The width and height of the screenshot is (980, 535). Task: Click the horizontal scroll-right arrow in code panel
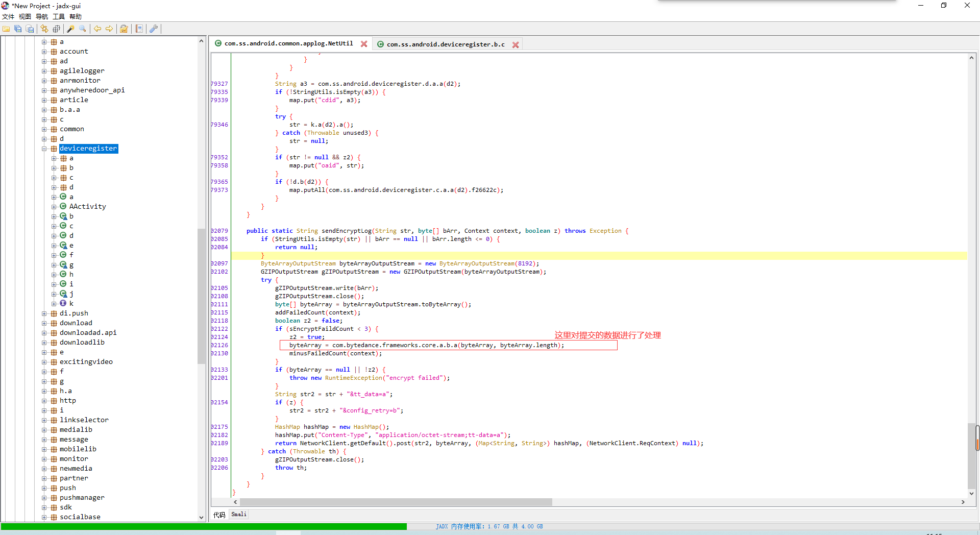963,502
